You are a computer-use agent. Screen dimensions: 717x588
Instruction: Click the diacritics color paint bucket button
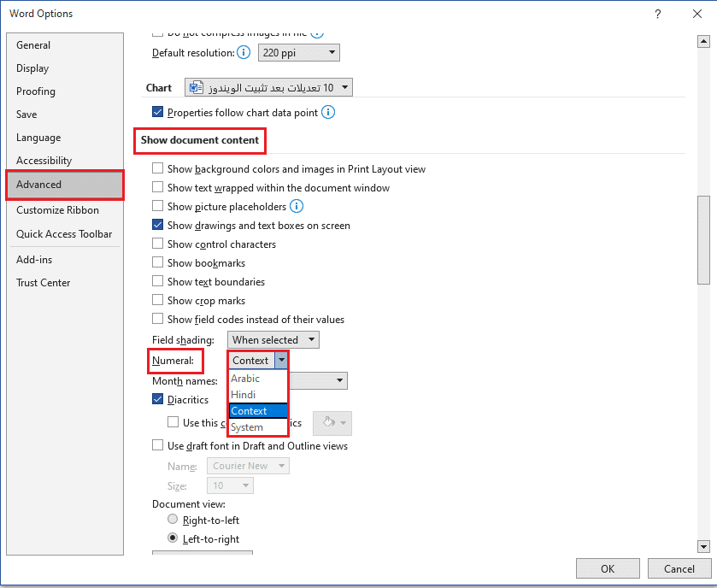coord(332,423)
